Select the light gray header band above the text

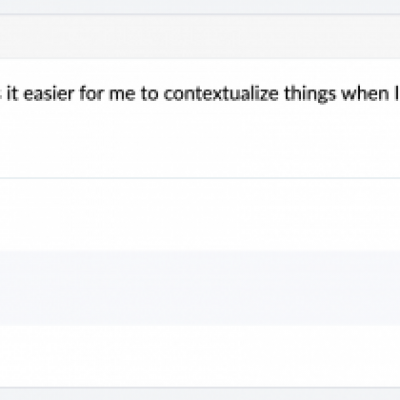coord(200,37)
